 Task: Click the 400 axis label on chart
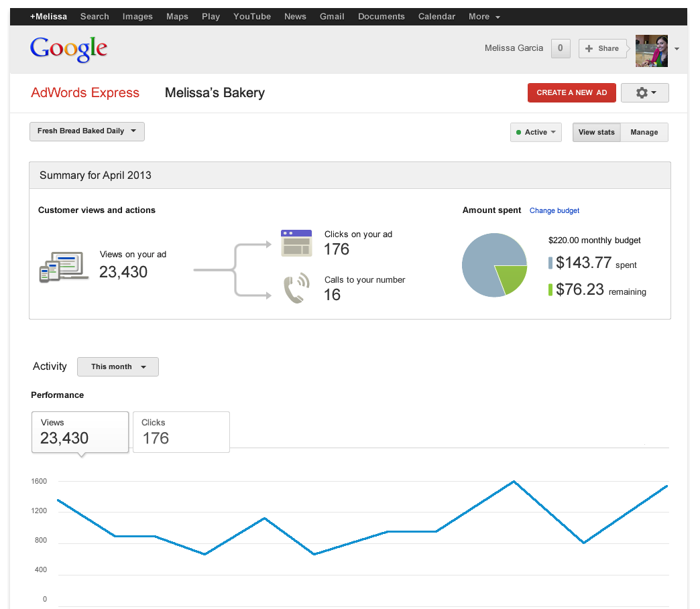tap(41, 569)
